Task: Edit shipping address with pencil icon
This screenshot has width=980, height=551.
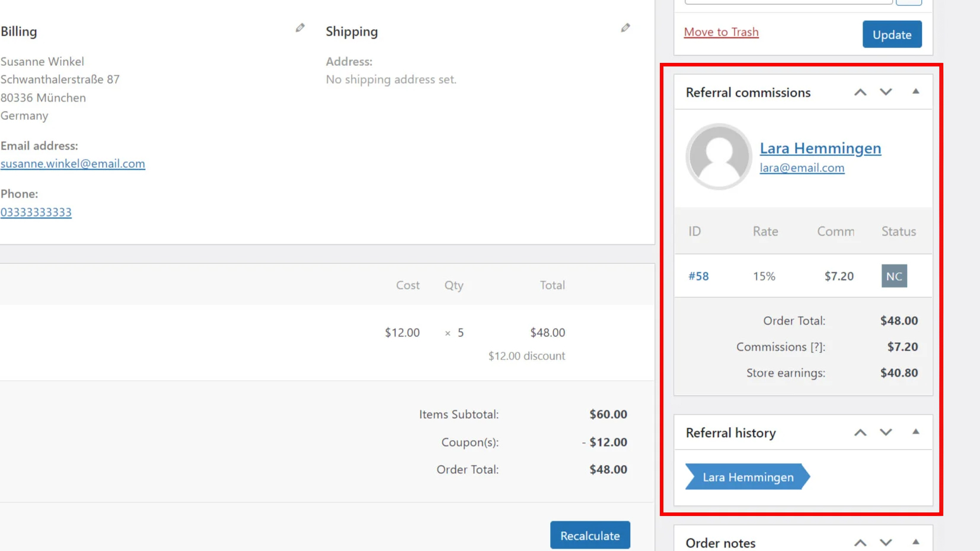Action: (625, 28)
